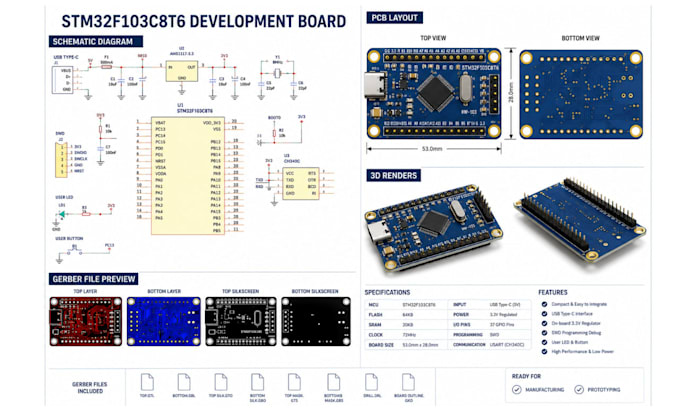
Task: Click the 3D RENDERS section header
Action: [393, 176]
